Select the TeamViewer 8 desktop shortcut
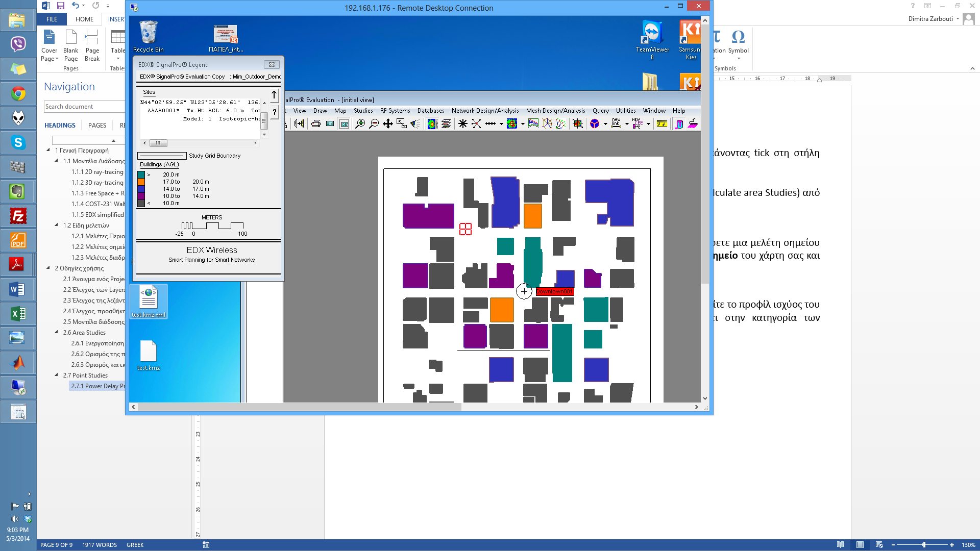This screenshot has width=980, height=551. tap(652, 40)
